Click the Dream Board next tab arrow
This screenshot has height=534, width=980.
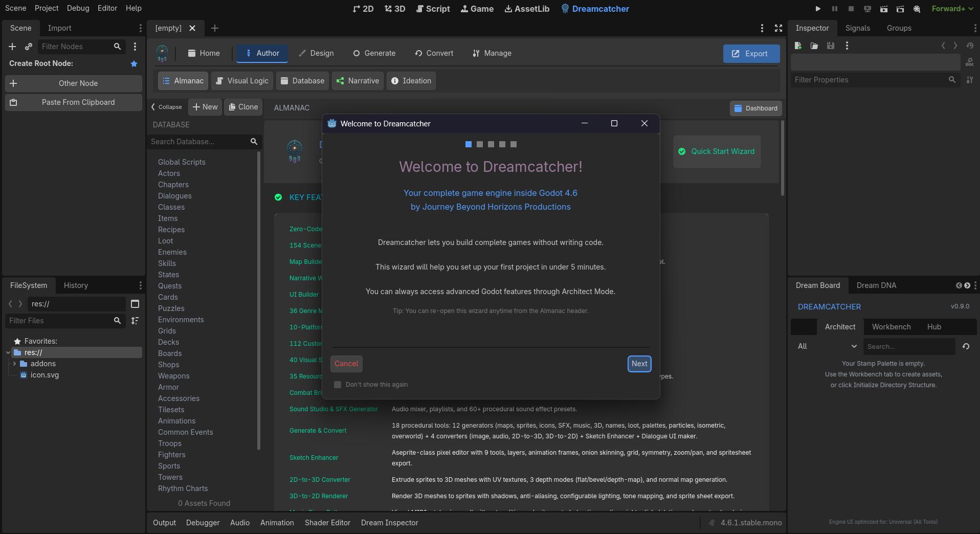(967, 285)
